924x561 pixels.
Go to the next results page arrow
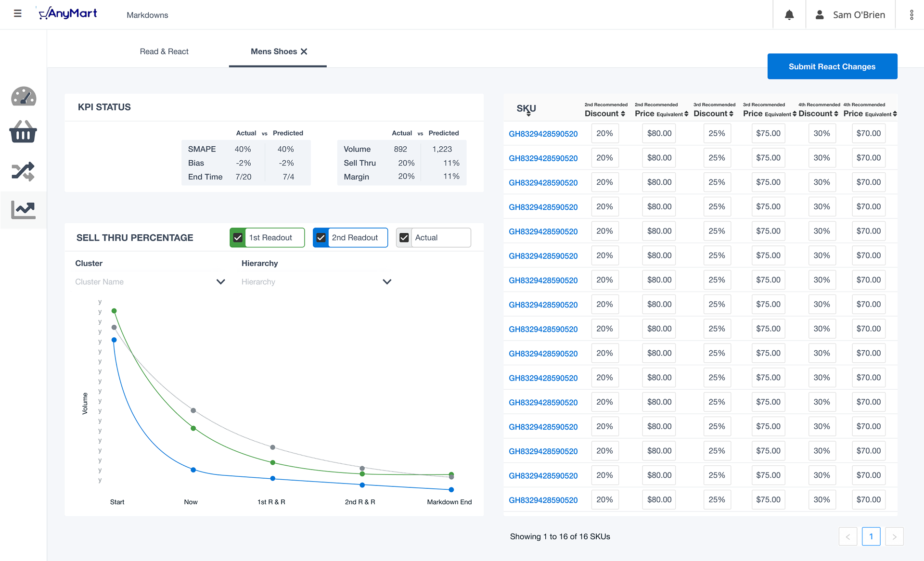coord(894,536)
